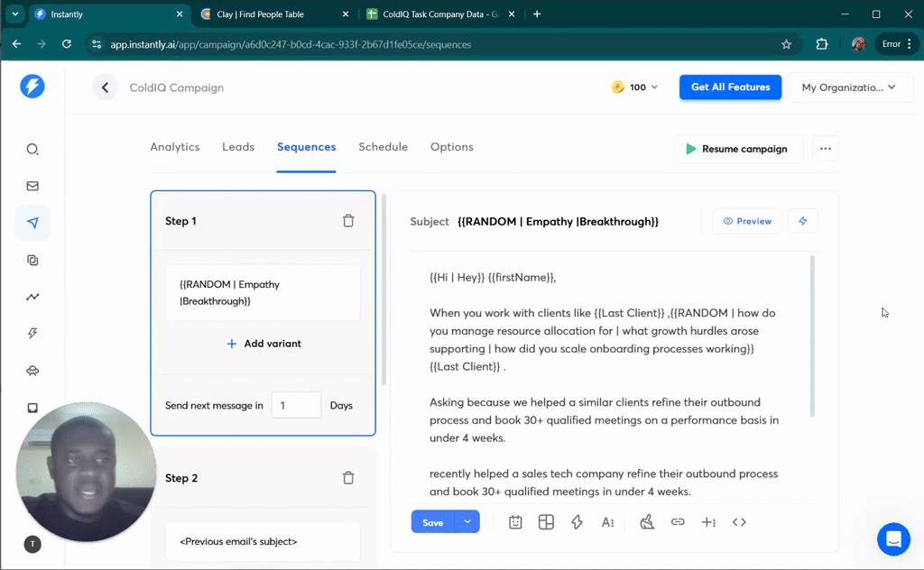Click Add variant in Step 1
Viewport: 924px width, 570px height.
(263, 344)
